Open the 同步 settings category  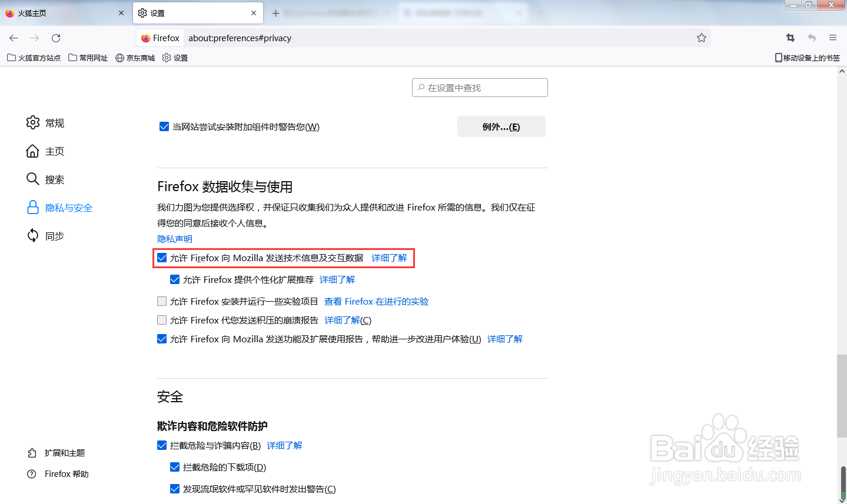pos(45,236)
